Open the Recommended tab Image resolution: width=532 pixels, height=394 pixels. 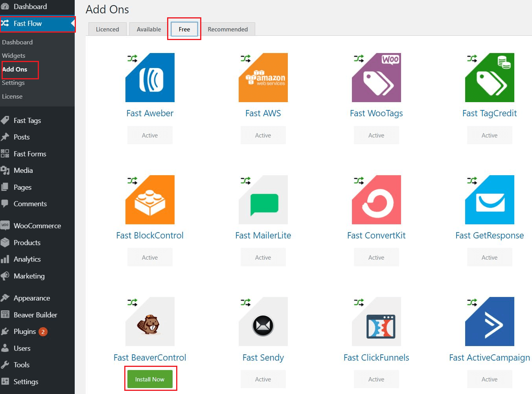(228, 29)
